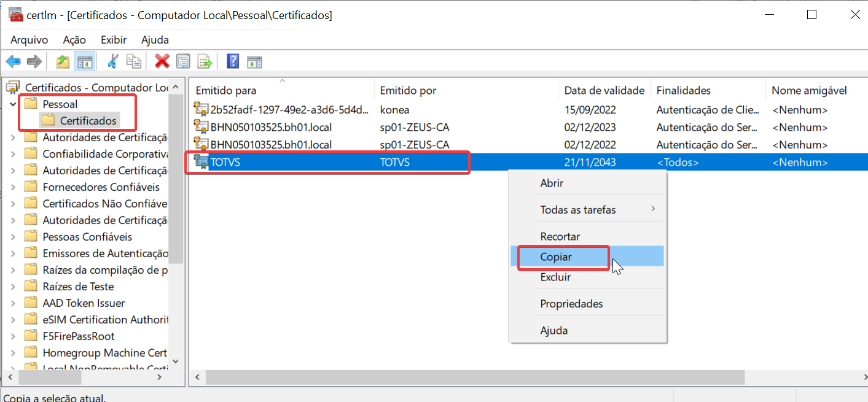Click the Pessoal folder icon
Viewport: 868px width, 402px height.
tap(31, 104)
